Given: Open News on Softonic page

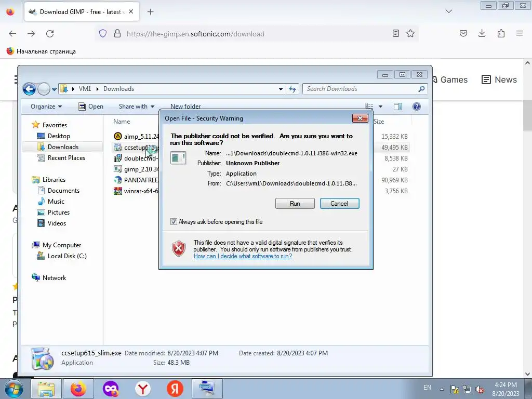Looking at the screenshot, I should coord(499,79).
